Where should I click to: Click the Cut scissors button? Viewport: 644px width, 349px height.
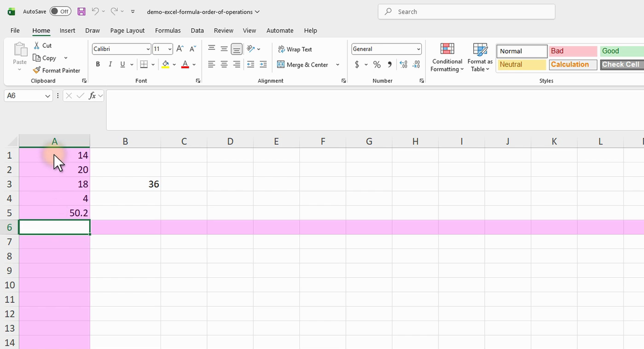[42, 46]
